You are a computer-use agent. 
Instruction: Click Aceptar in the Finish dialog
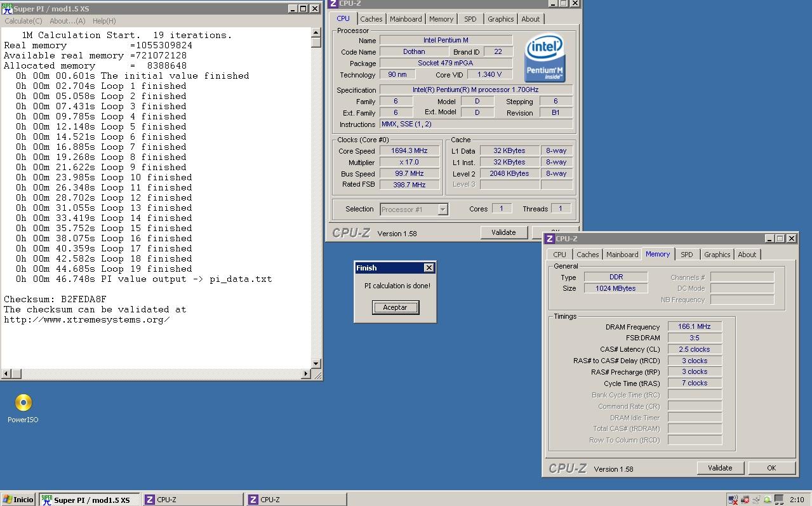(395, 307)
